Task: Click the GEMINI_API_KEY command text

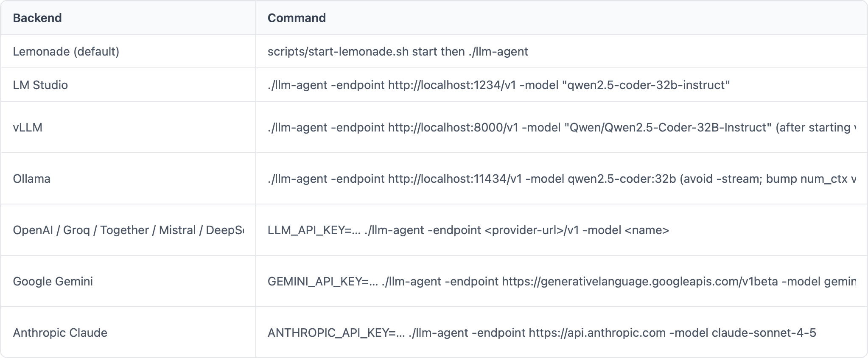Action: pos(562,281)
